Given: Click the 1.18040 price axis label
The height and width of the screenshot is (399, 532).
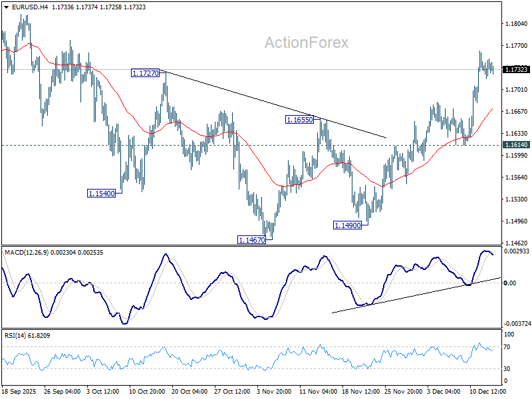Looking at the screenshot, I should [x=516, y=24].
